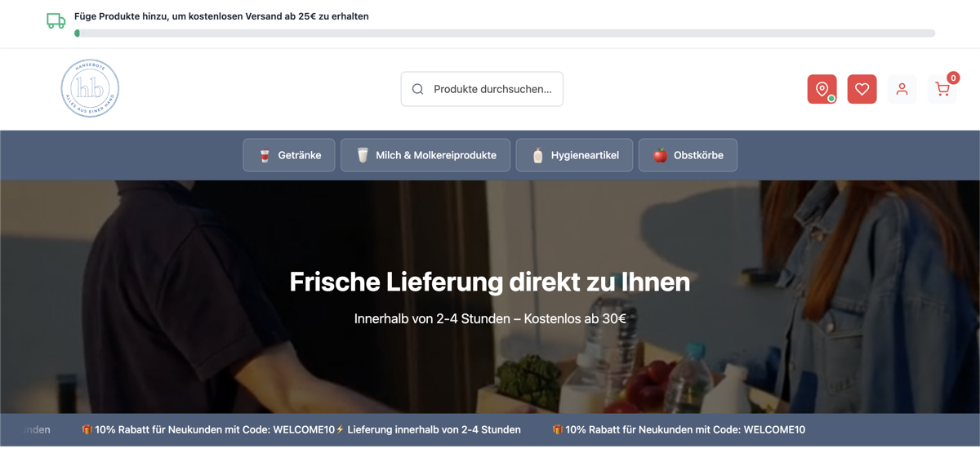Click 'Lieferung innerhalb von 2-4 Stunden' ticker text

434,429
